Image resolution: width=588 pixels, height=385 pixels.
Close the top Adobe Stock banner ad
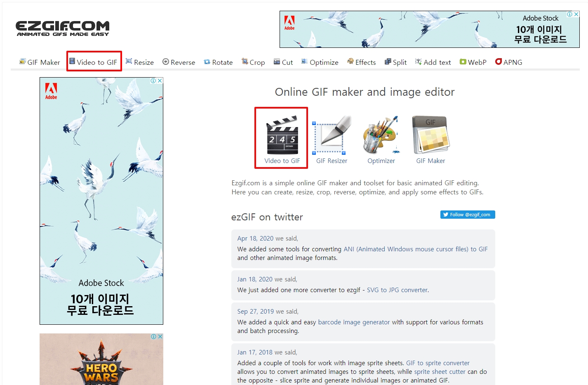pyautogui.click(x=576, y=14)
